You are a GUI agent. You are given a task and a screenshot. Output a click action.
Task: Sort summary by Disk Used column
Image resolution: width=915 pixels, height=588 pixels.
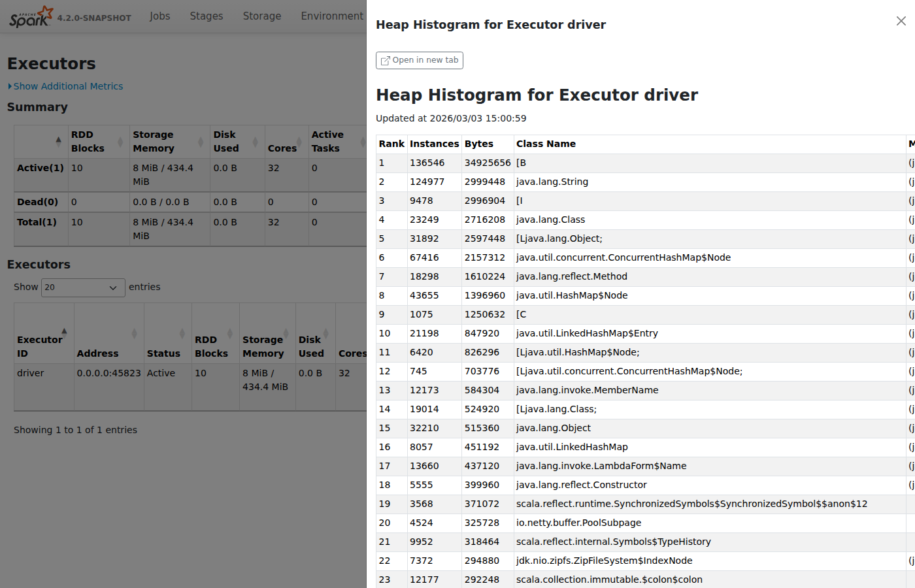(x=237, y=141)
